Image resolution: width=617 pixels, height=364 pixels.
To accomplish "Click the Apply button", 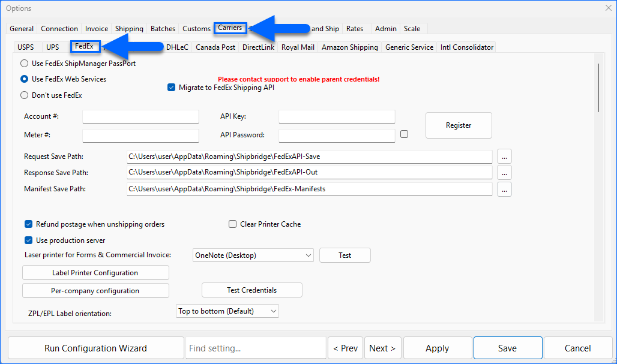I will pos(437,348).
